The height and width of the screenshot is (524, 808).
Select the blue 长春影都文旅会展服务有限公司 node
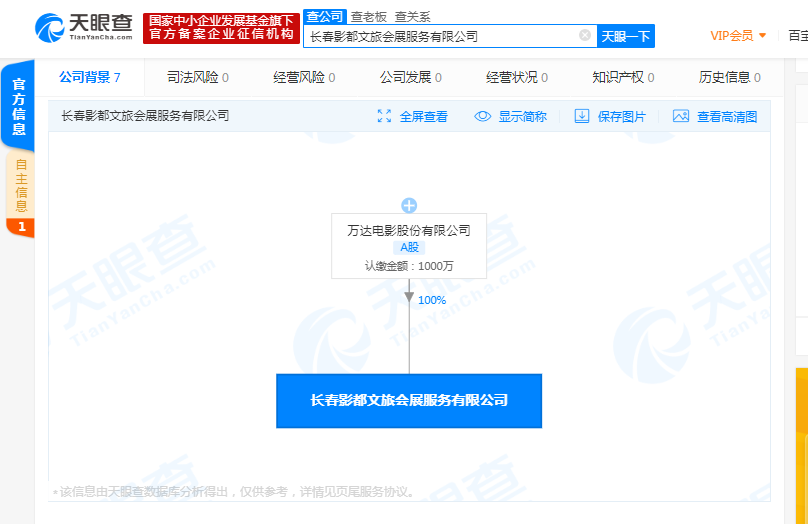pos(409,401)
